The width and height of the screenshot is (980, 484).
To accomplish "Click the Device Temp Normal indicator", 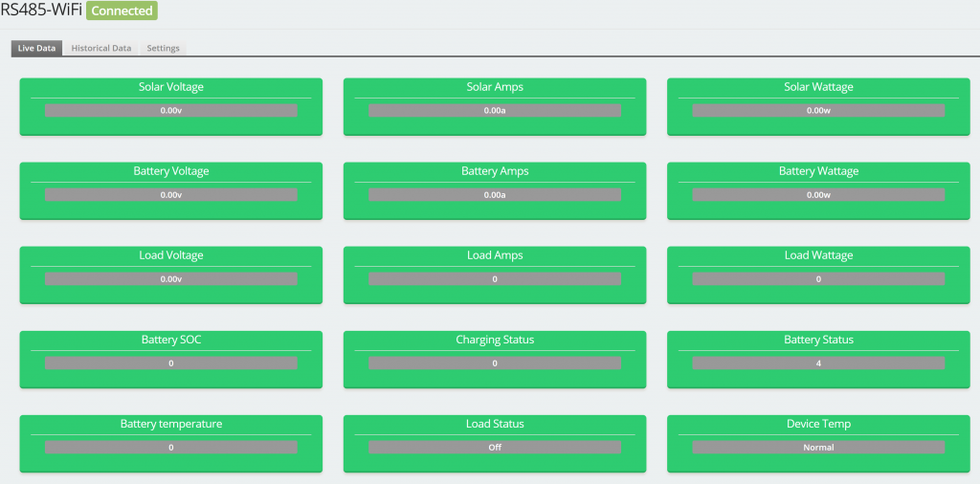I will [818, 448].
